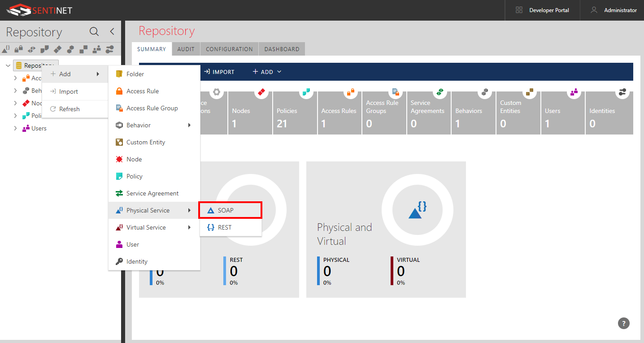Image resolution: width=644 pixels, height=343 pixels.
Task: Add a new Folder
Action: click(x=154, y=74)
